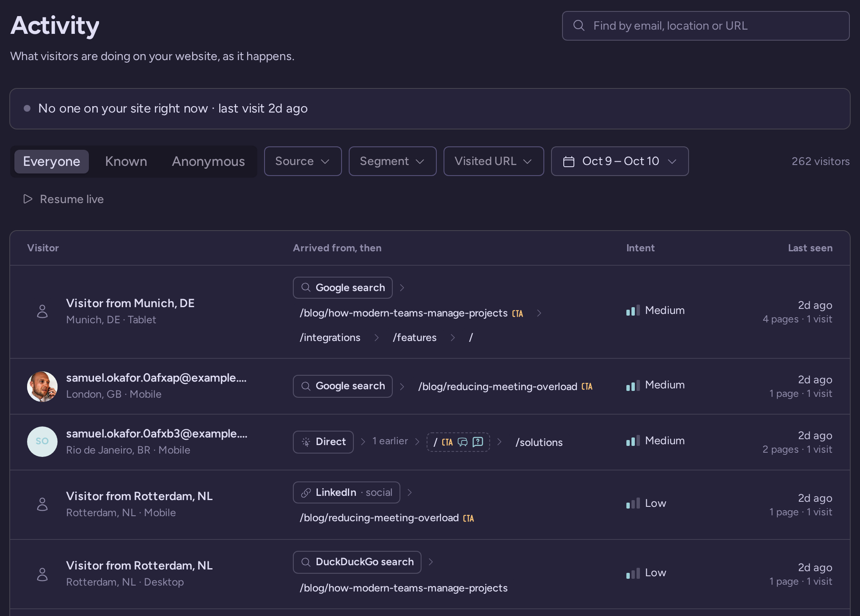Switch to the Anonymous tab
860x616 pixels.
tap(208, 161)
